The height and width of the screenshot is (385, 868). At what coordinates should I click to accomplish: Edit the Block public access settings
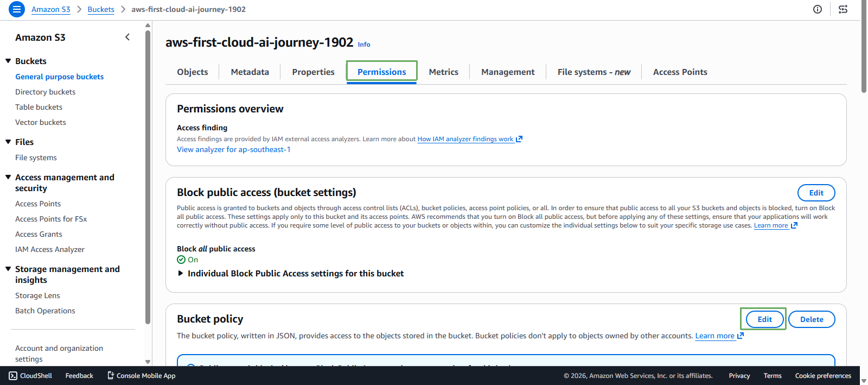[x=816, y=193]
